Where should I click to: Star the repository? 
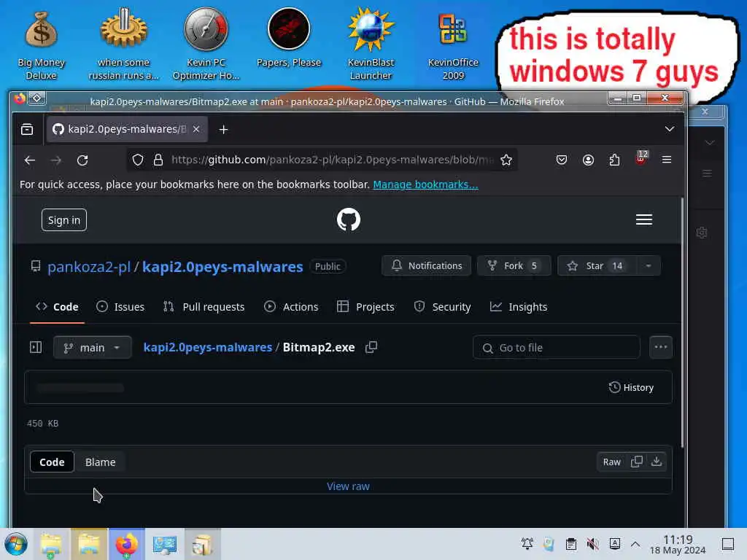coord(597,265)
